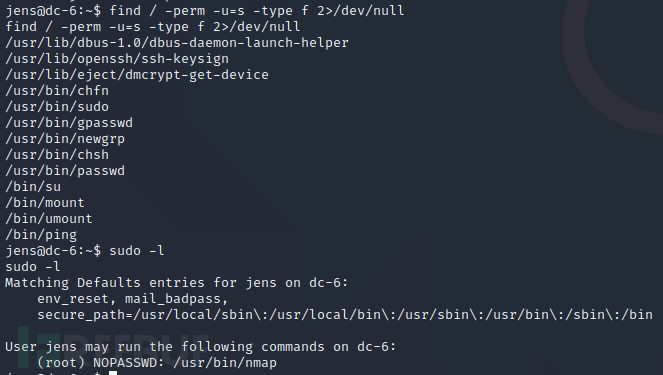Select the secure_path setting line
Image resolution: width=663 pixels, height=375 pixels.
point(345,315)
